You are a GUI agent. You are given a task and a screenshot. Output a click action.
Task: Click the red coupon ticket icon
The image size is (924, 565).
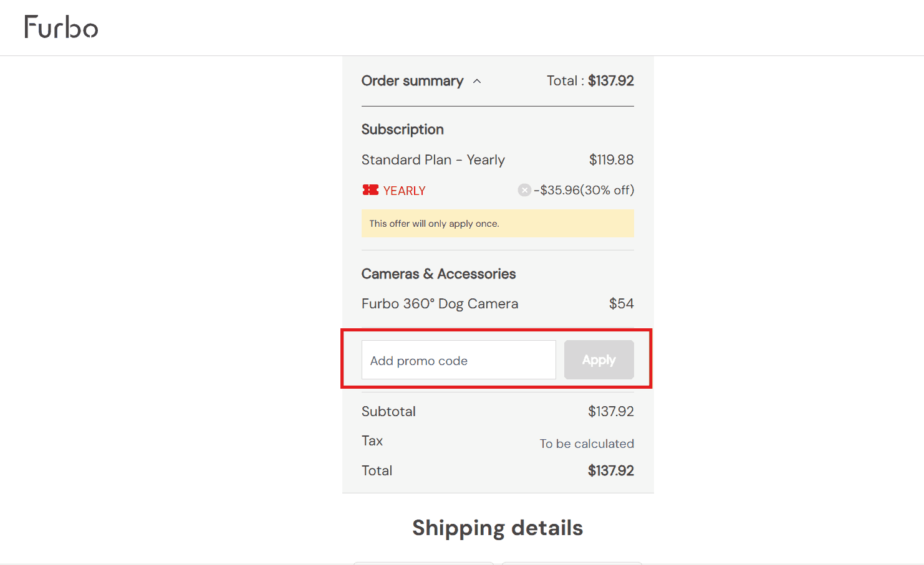tap(370, 190)
